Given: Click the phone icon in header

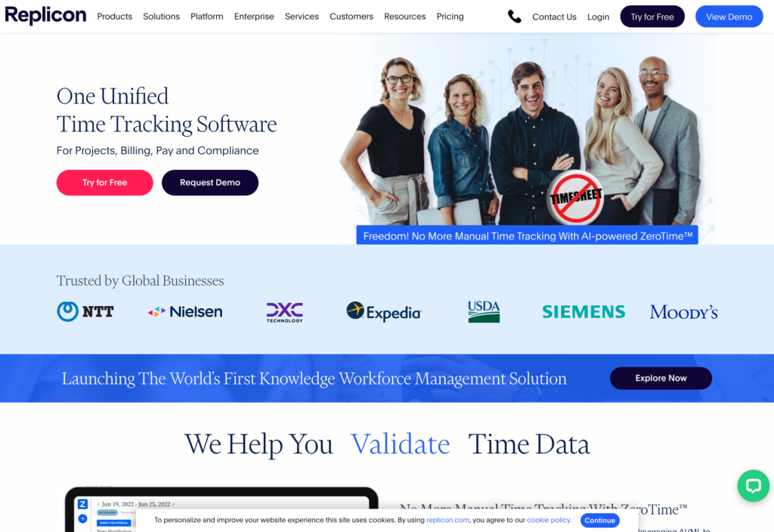Looking at the screenshot, I should point(514,17).
